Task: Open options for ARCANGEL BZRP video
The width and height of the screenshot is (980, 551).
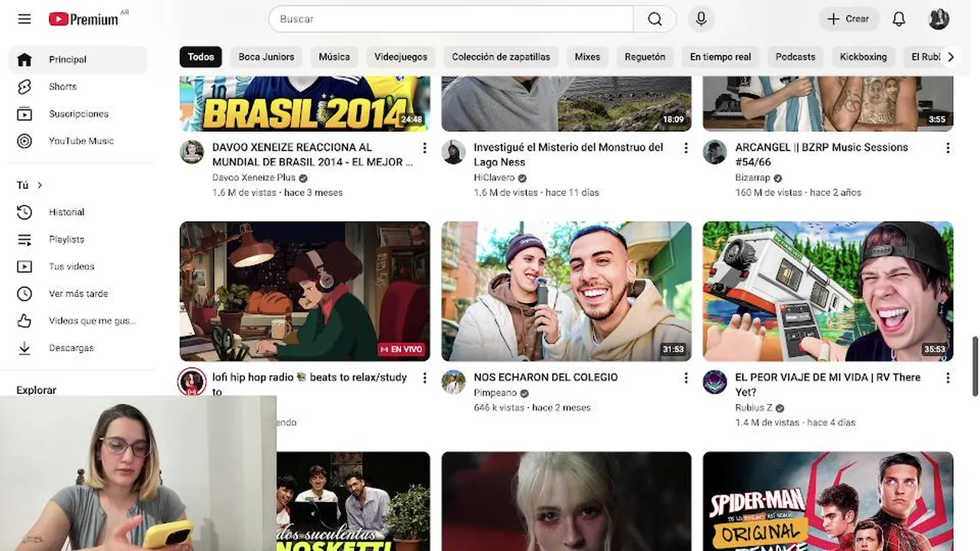Action: [x=948, y=148]
